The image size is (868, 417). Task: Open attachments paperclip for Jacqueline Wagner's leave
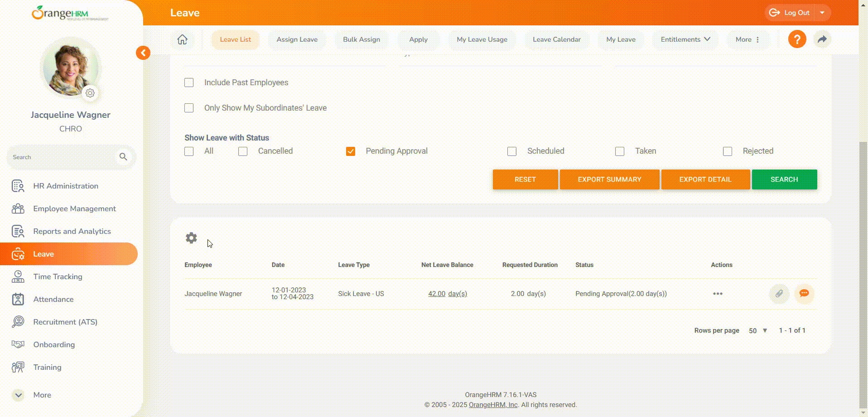(779, 294)
